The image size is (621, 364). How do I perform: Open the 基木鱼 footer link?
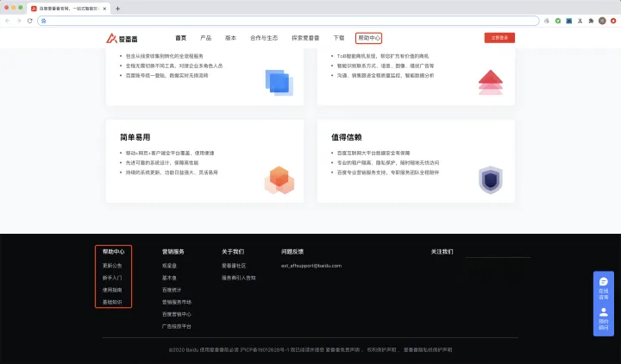169,278
